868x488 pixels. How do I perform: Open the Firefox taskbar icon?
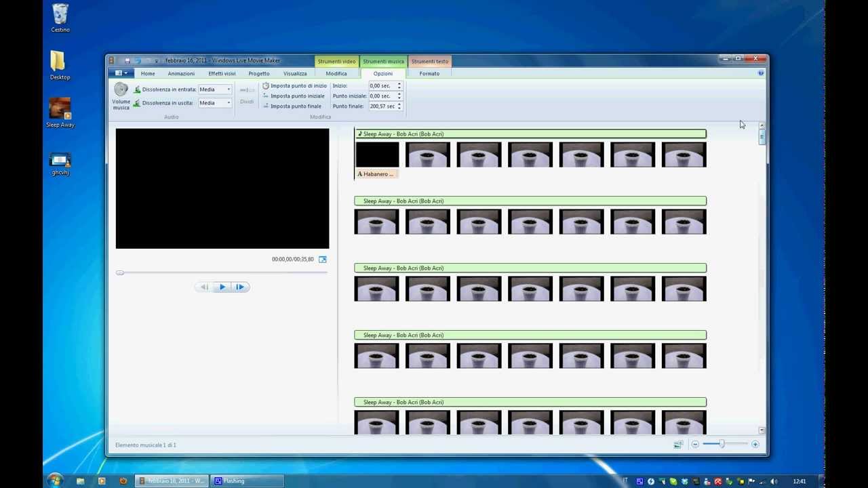click(123, 481)
